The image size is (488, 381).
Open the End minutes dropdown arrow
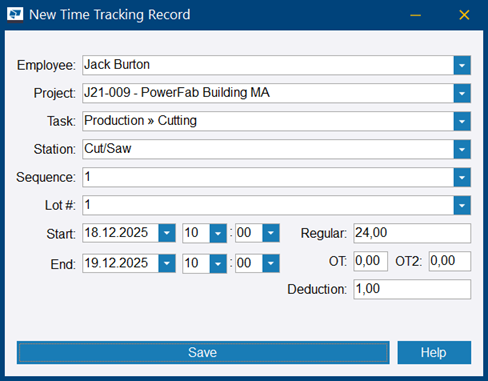(271, 263)
